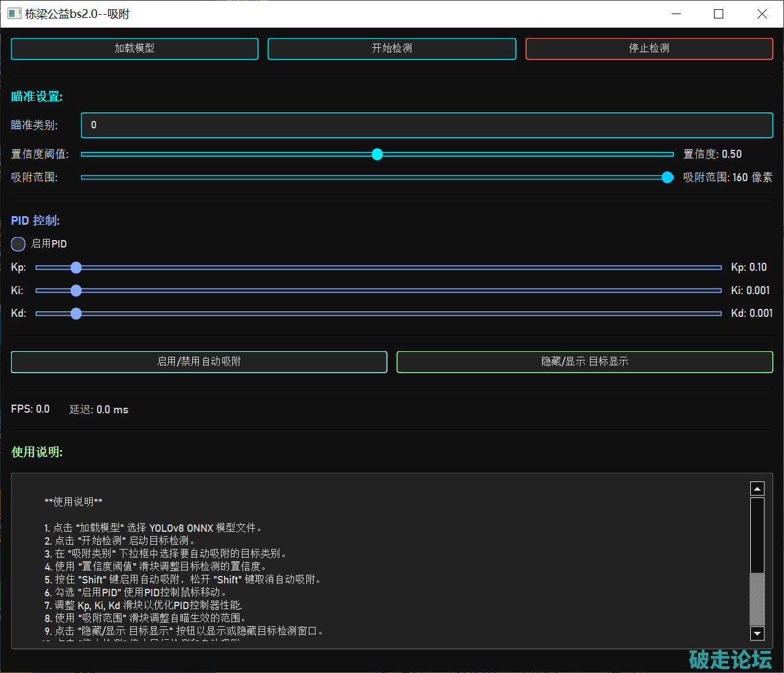The height and width of the screenshot is (673, 784).
Task: Minimize the application window
Action: 676,14
